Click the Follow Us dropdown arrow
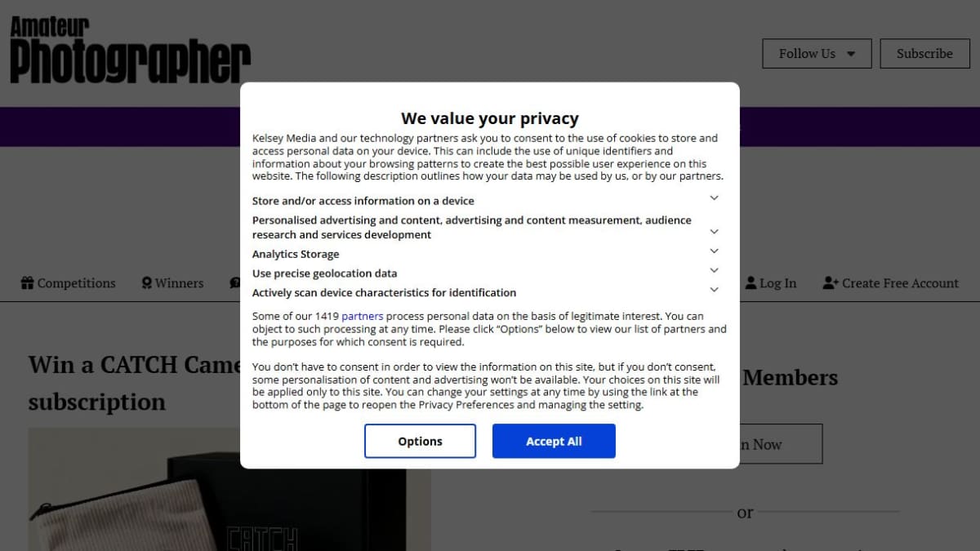 coord(851,54)
